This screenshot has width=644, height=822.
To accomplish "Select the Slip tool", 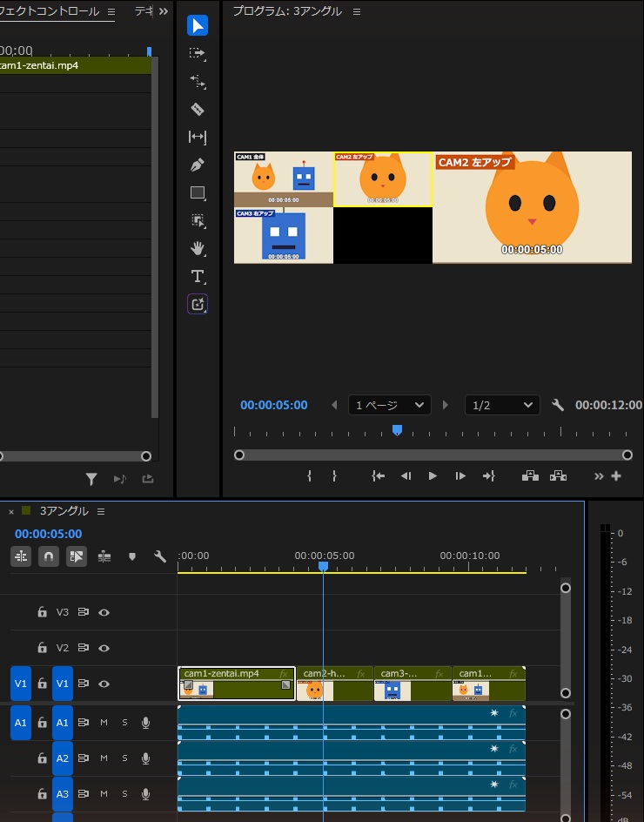I will (198, 137).
